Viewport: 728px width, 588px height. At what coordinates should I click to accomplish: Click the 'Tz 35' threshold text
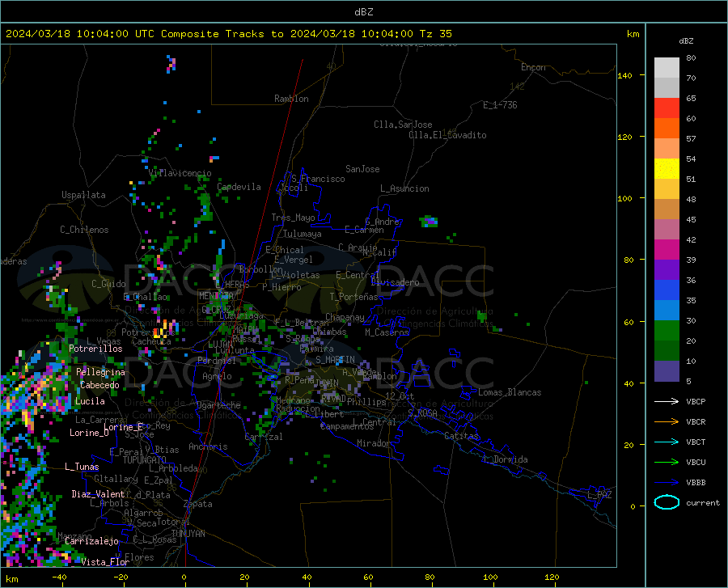[435, 34]
